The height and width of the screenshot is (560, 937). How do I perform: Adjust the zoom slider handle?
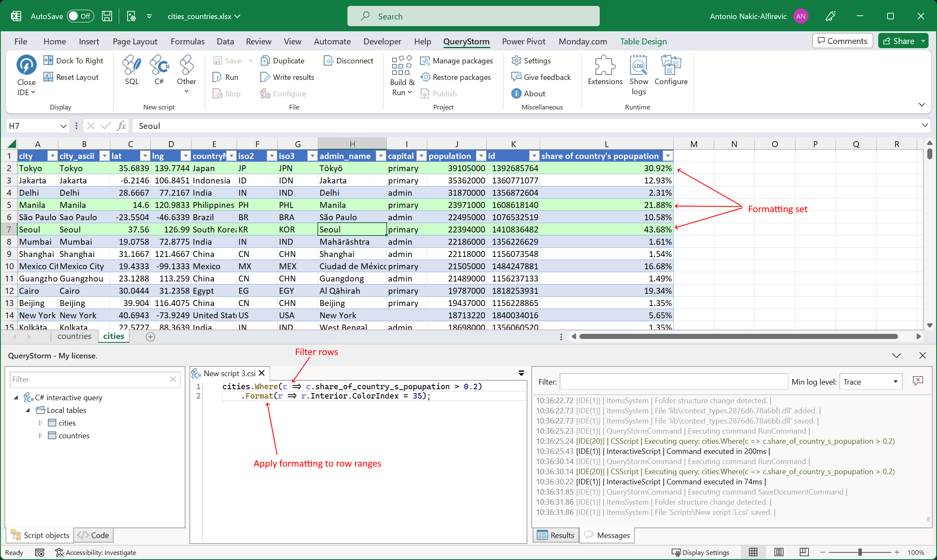(x=860, y=552)
